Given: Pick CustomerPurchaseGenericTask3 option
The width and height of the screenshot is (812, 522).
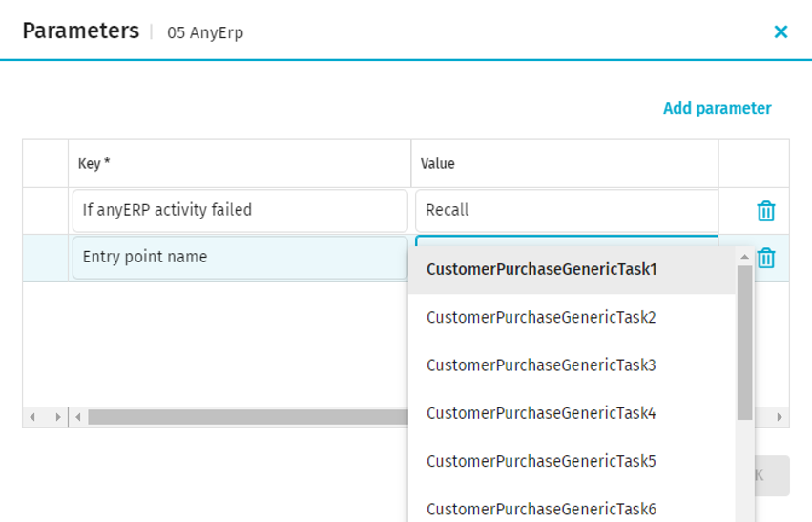Looking at the screenshot, I should (x=541, y=365).
